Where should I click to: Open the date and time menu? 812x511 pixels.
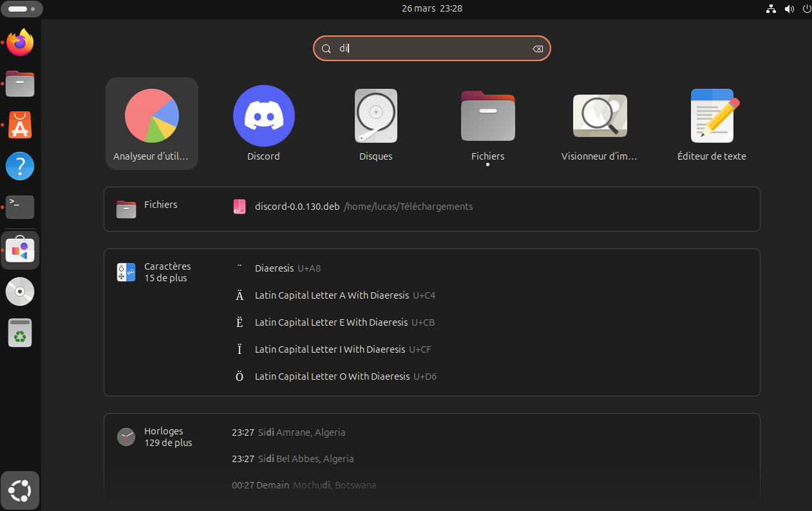431,8
